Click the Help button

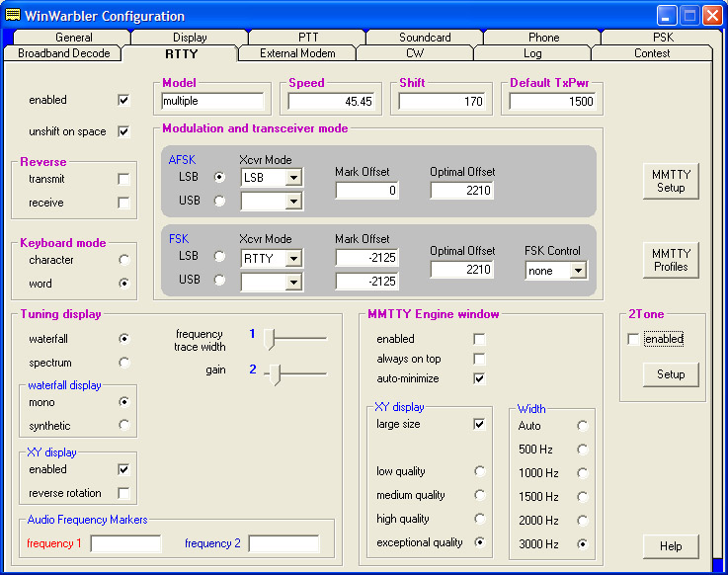pyautogui.click(x=671, y=546)
